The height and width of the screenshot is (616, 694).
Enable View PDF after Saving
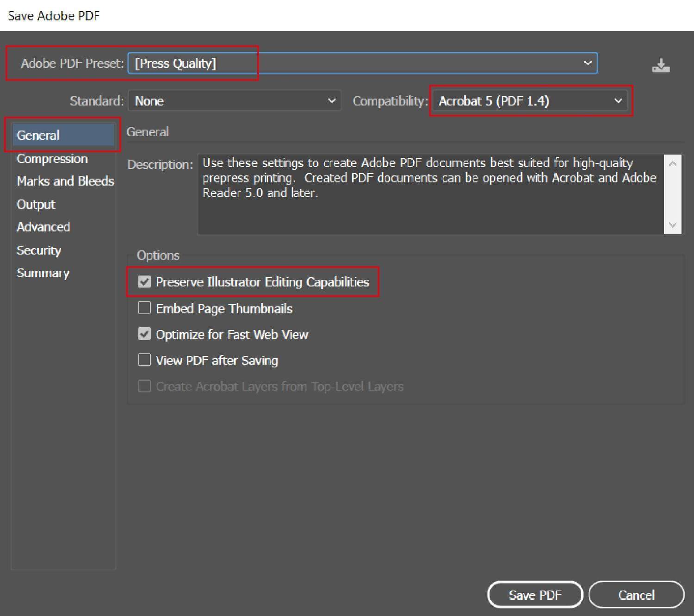144,360
